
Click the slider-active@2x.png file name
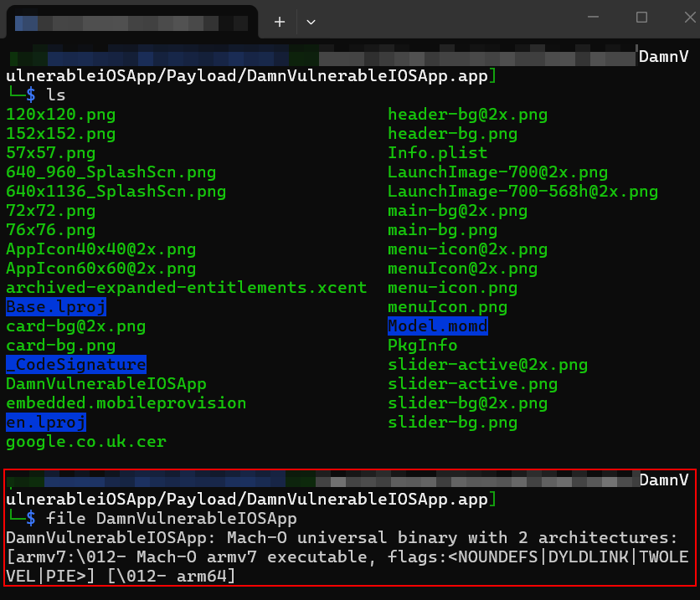coord(487,365)
